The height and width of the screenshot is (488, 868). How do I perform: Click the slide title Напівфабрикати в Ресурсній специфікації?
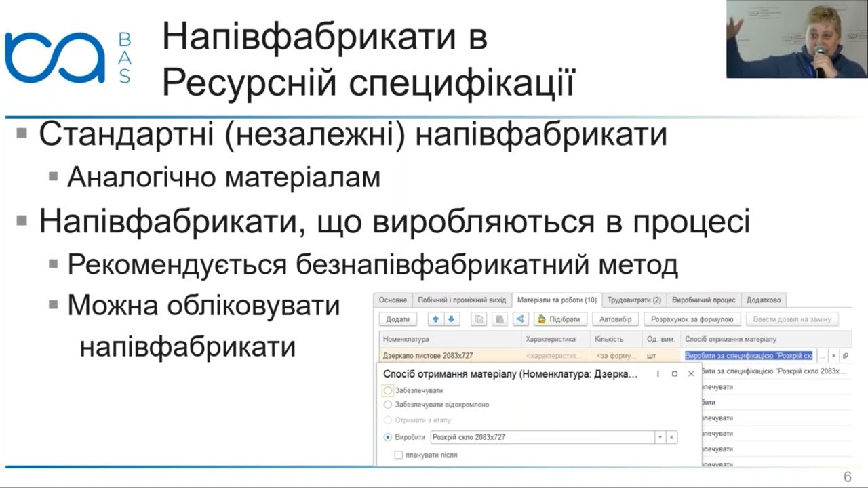[x=368, y=60]
